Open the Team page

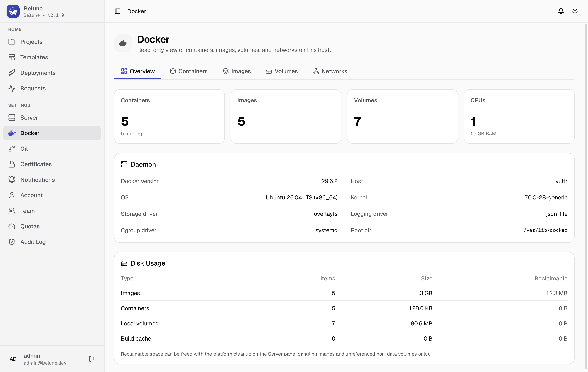point(52,211)
